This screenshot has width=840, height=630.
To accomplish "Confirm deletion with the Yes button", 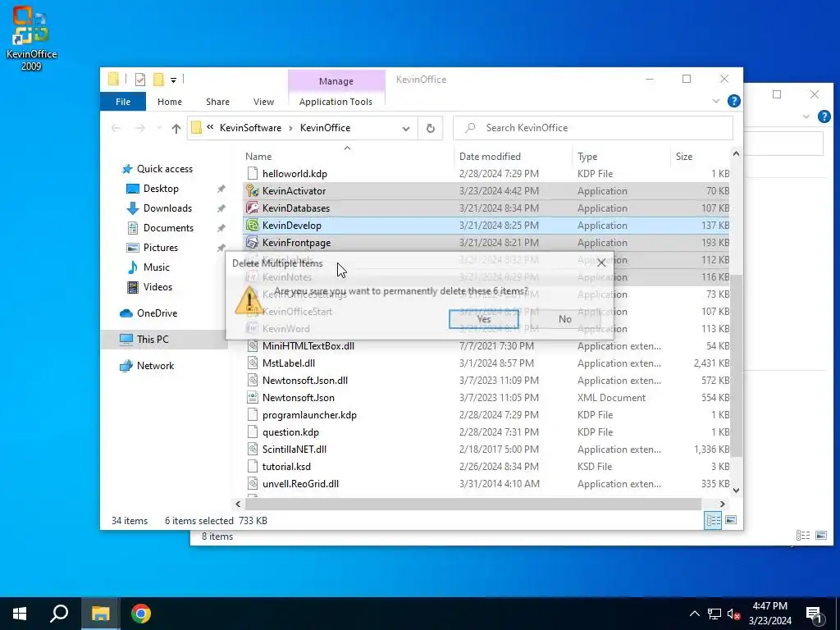I will [x=484, y=319].
